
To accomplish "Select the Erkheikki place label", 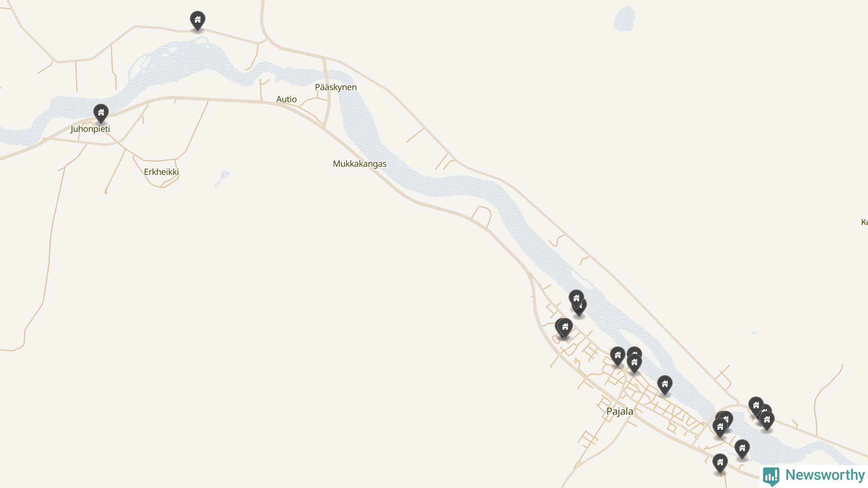I will [x=161, y=172].
